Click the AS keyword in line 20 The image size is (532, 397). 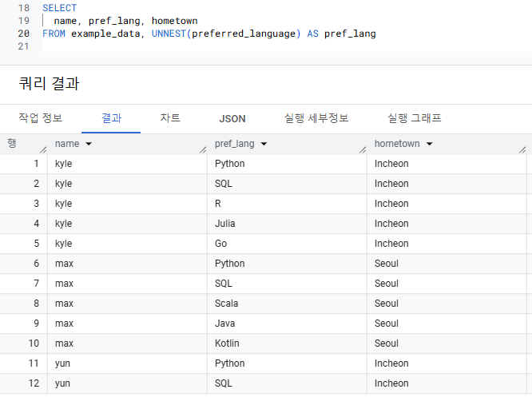pos(312,34)
